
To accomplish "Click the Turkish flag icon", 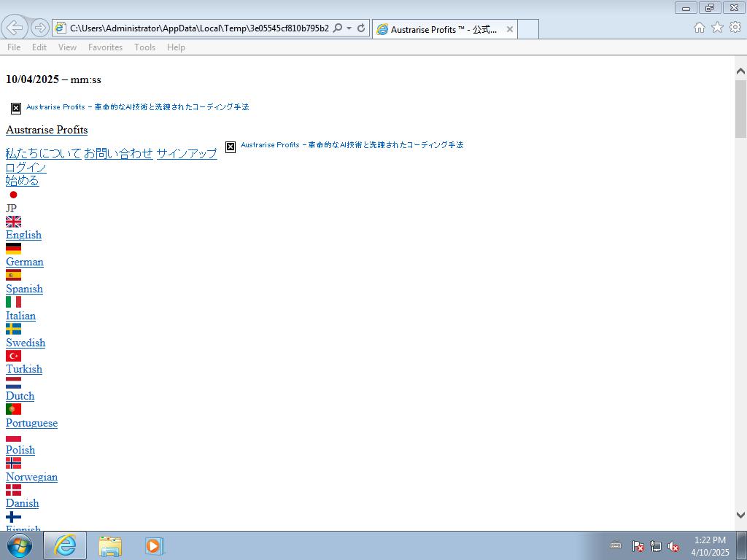I will [13, 356].
